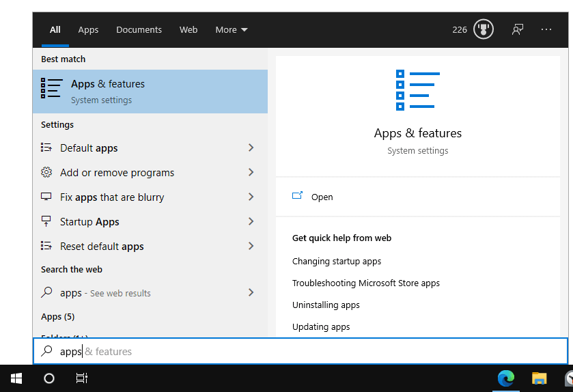Image resolution: width=573 pixels, height=392 pixels.
Task: Open the three-dot options menu
Action: (x=546, y=29)
